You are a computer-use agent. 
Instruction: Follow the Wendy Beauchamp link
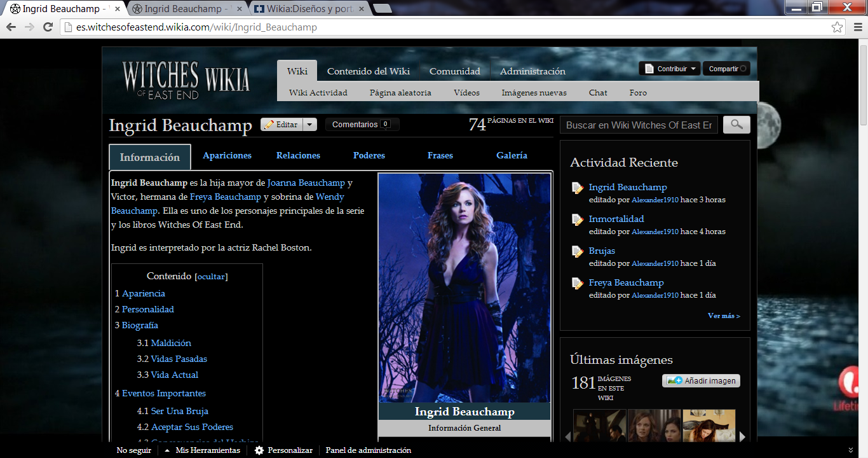point(227,204)
